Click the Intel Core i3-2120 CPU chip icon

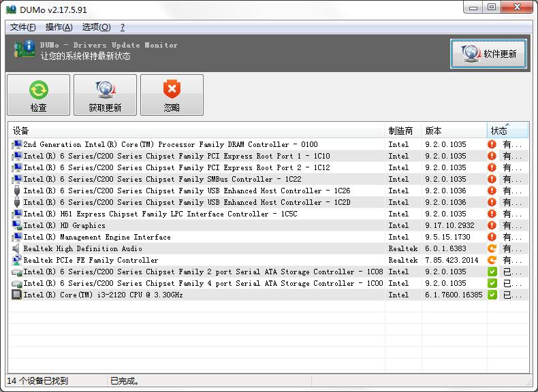click(x=17, y=295)
